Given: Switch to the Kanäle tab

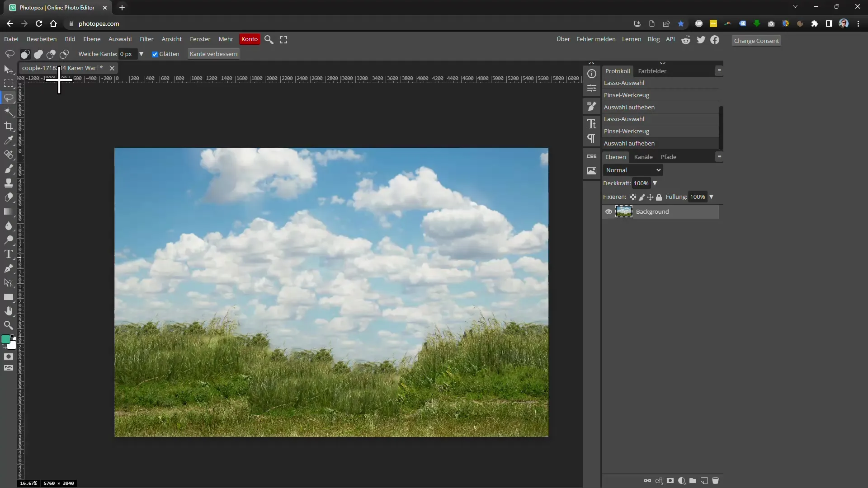Looking at the screenshot, I should coord(643,157).
